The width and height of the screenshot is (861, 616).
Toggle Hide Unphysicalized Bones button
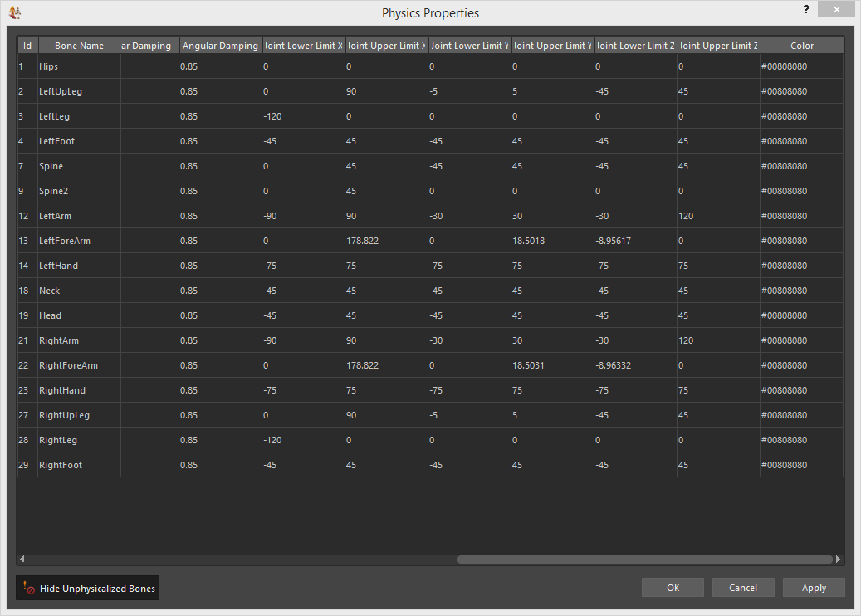click(87, 588)
